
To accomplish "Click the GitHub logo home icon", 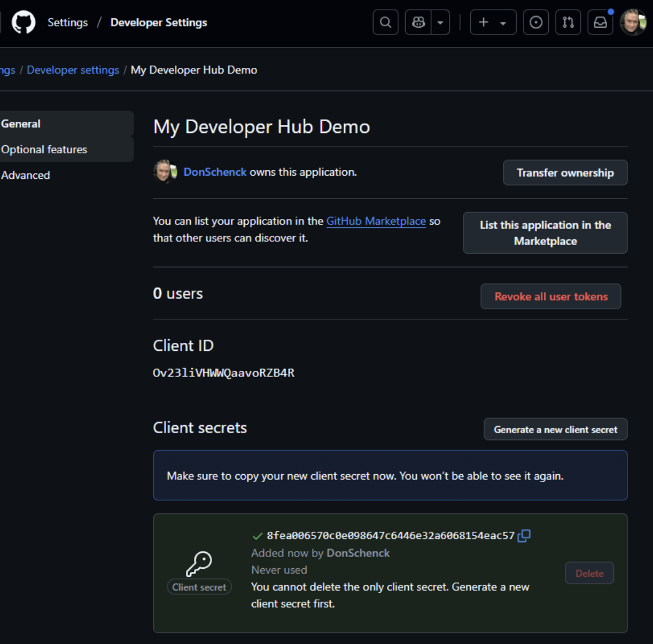I will point(24,22).
